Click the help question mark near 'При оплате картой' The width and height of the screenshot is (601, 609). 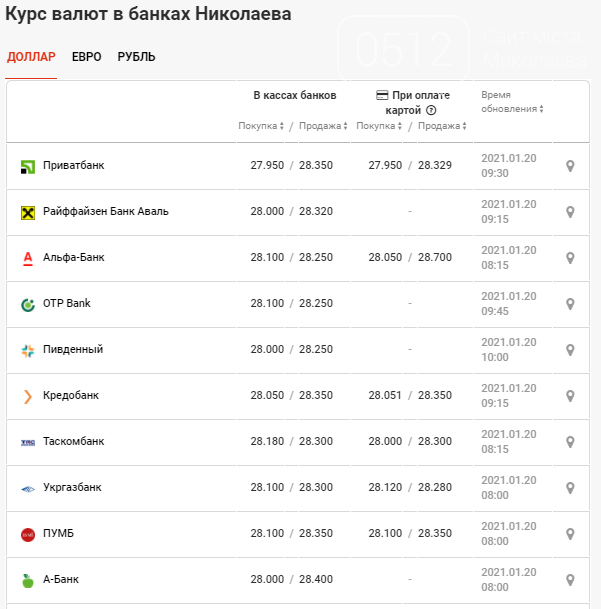(431, 111)
